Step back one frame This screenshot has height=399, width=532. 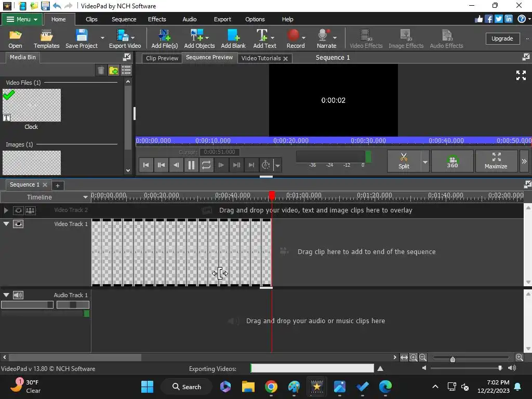(x=176, y=165)
